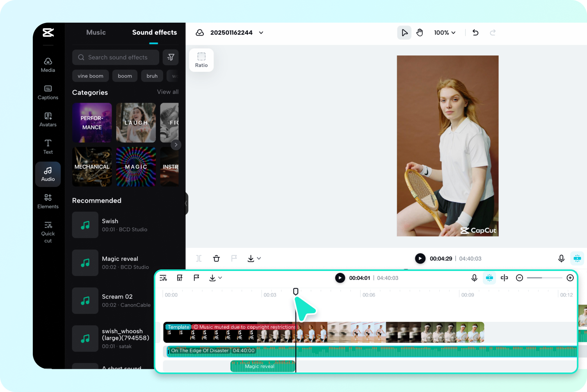Open the Elements panel
Screen dimensions: 587x392
tap(48, 201)
